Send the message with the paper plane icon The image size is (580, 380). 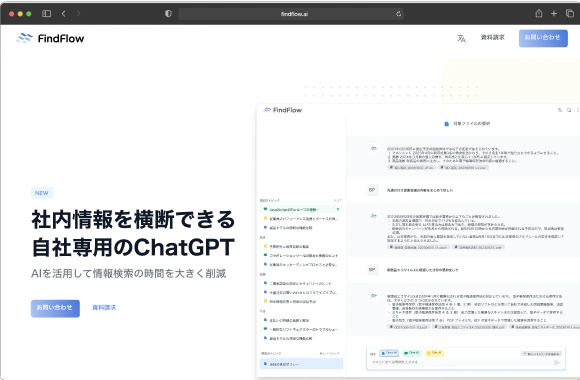point(557,363)
